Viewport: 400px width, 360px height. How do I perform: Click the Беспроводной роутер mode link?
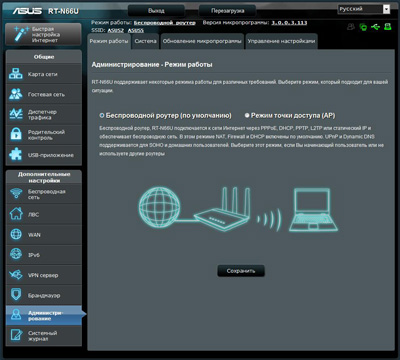tap(164, 23)
